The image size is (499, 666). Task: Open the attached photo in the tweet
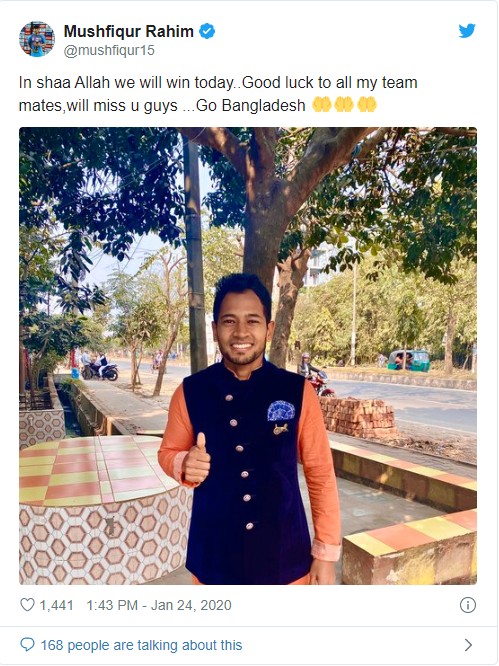tap(248, 356)
